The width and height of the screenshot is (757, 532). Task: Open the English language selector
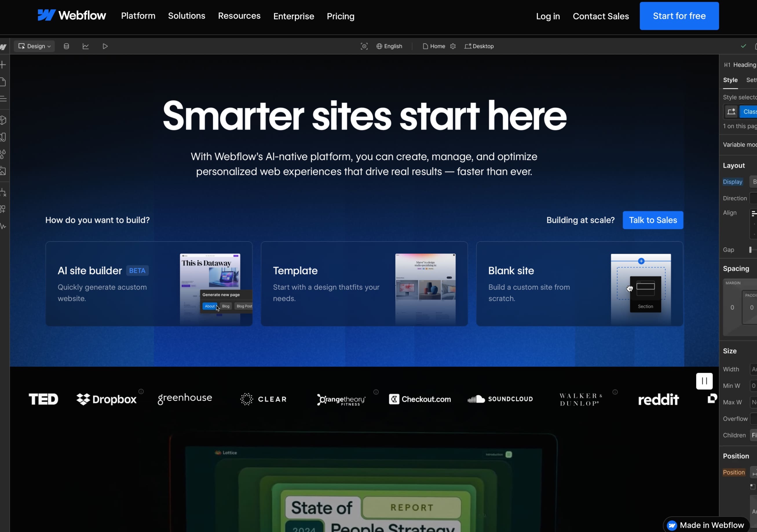click(390, 46)
